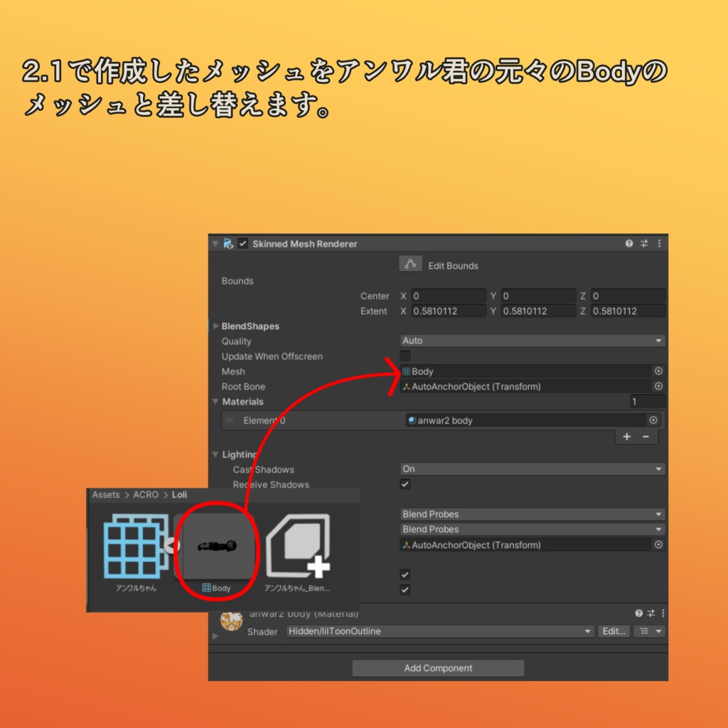Grab the Element 0 reorder handle

coord(229,420)
